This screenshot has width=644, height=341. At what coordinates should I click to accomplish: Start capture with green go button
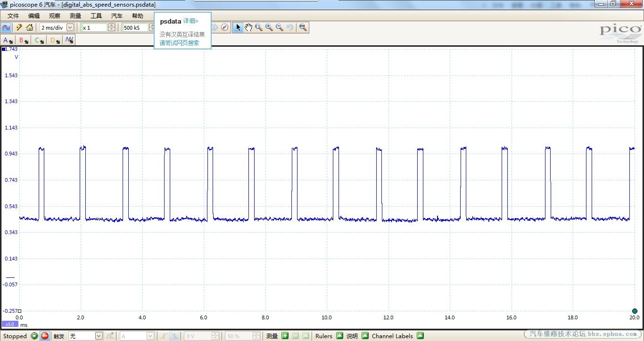coord(34,336)
